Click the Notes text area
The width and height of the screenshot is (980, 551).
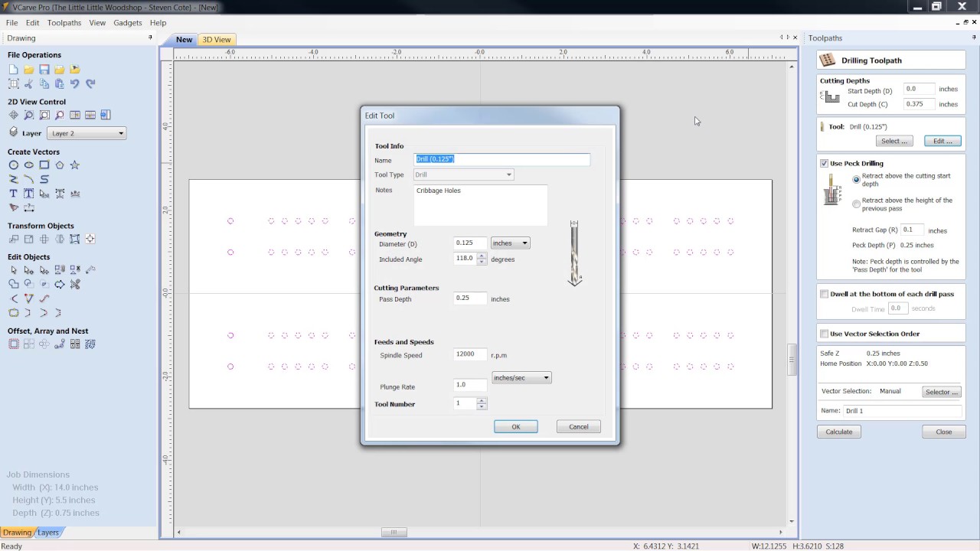[480, 205]
